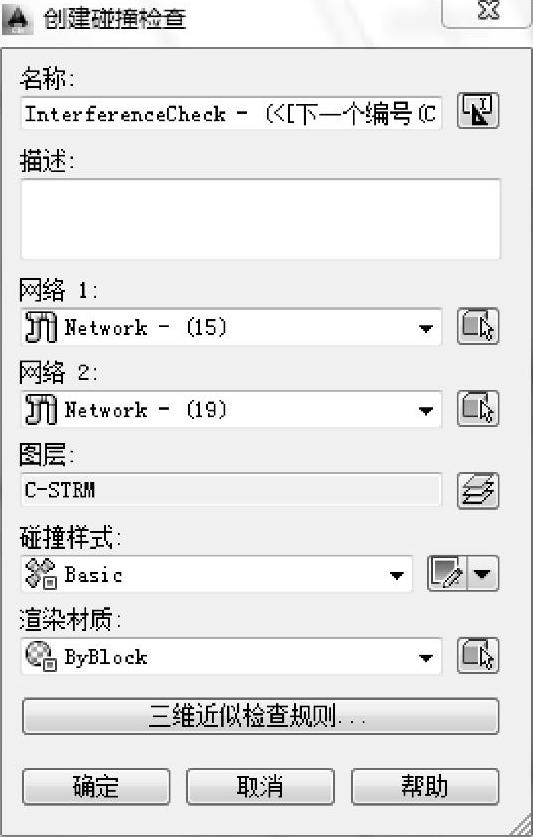Click the name template edit icon

click(x=478, y=111)
